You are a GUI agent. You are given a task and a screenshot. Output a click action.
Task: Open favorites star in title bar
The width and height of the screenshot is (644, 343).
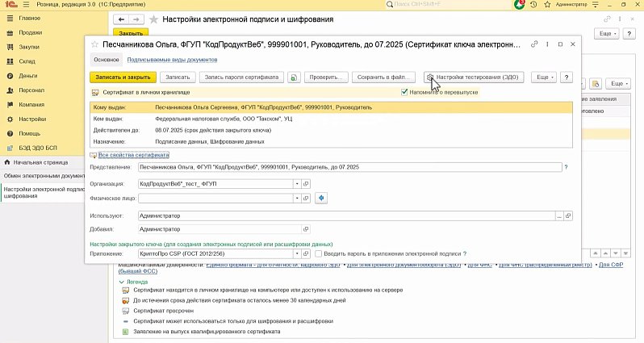point(547,5)
